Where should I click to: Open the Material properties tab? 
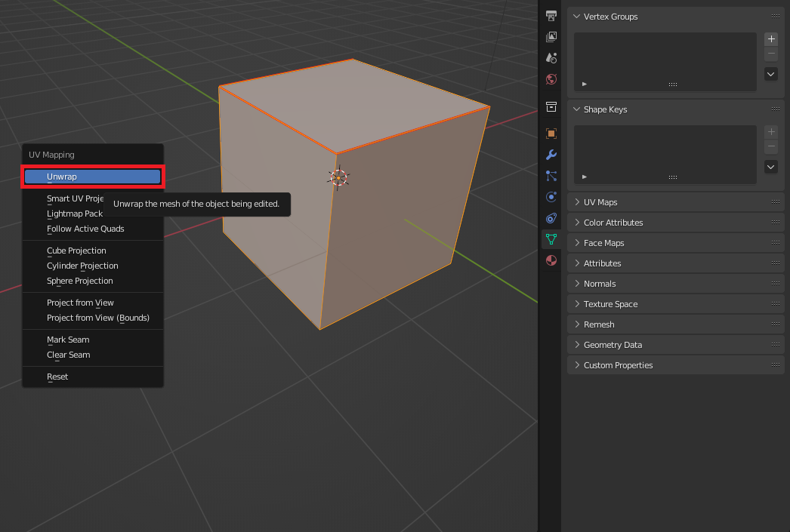point(551,260)
